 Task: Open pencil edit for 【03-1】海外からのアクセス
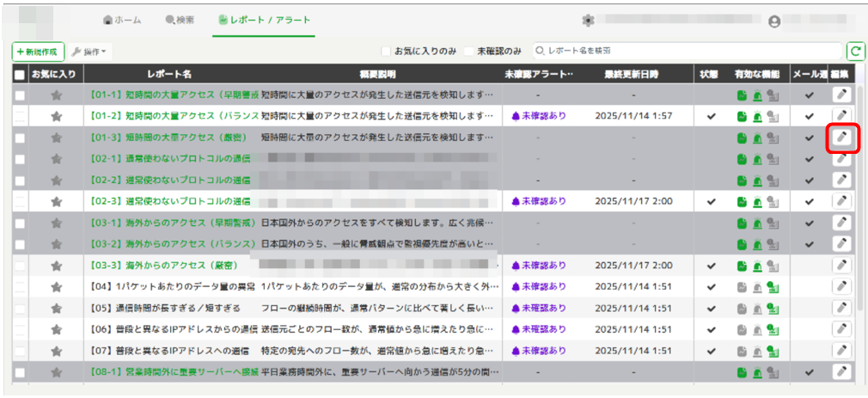(841, 223)
